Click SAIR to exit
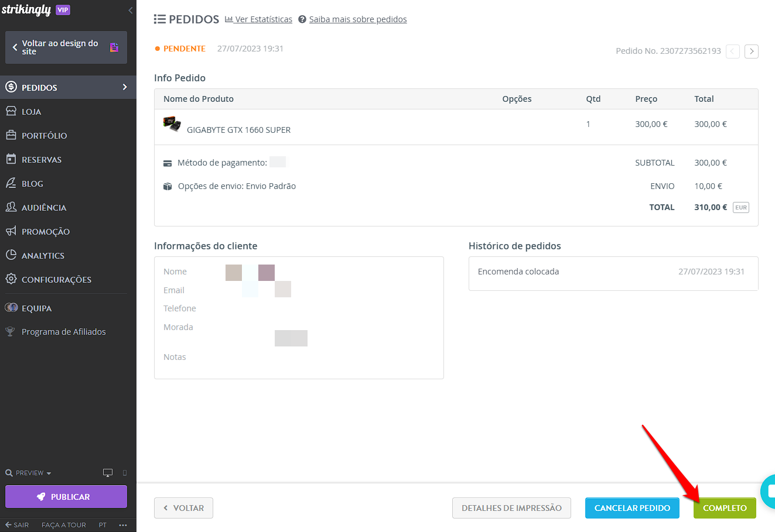Image resolution: width=775 pixels, height=532 pixels. 17,525
